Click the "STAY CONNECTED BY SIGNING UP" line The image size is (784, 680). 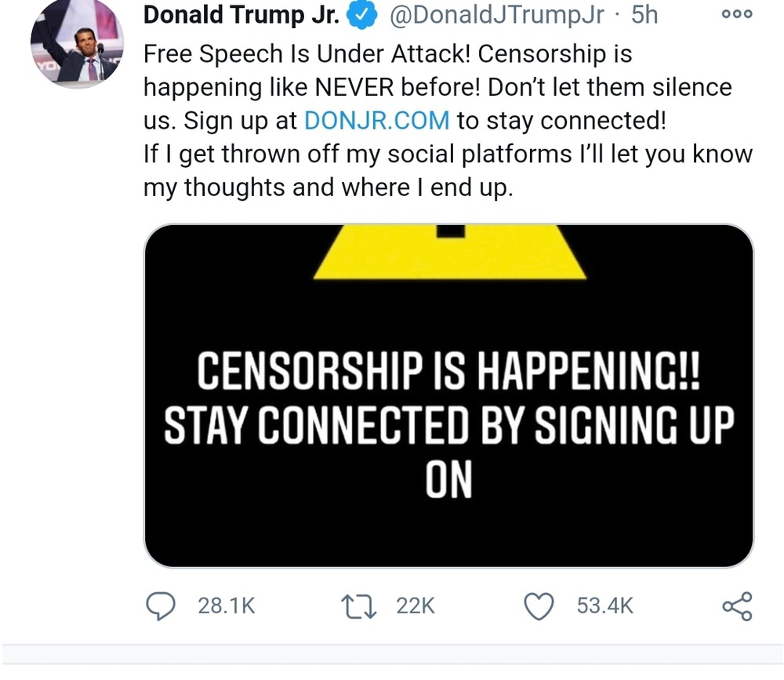449,425
